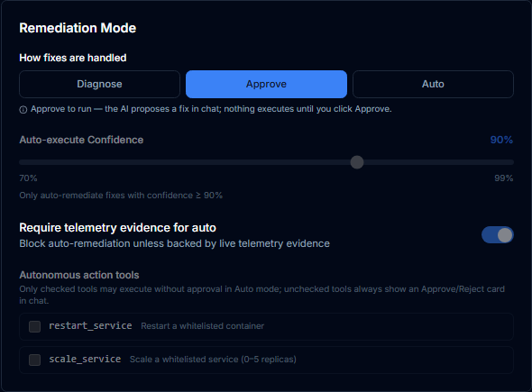
Task: Click the scale_service tool name
Action: (x=85, y=359)
